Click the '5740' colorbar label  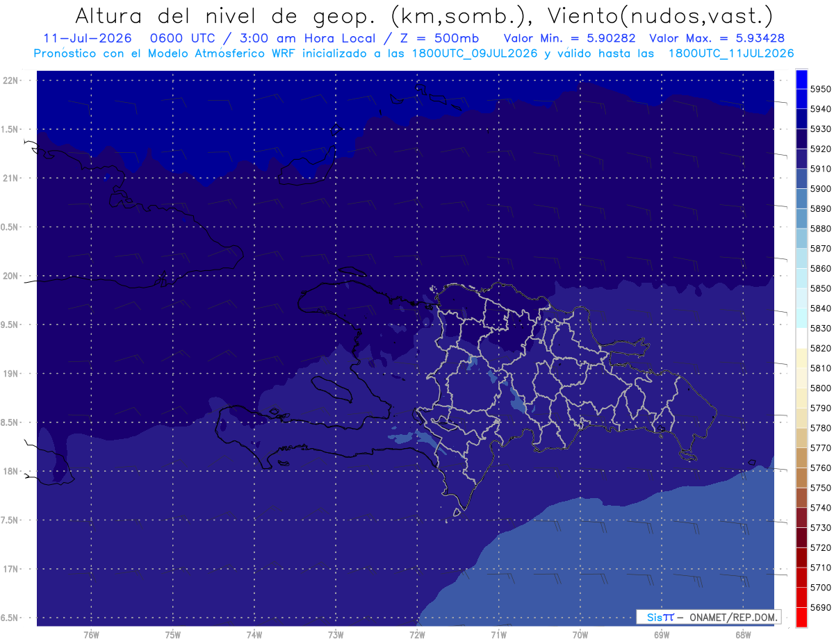tap(821, 508)
